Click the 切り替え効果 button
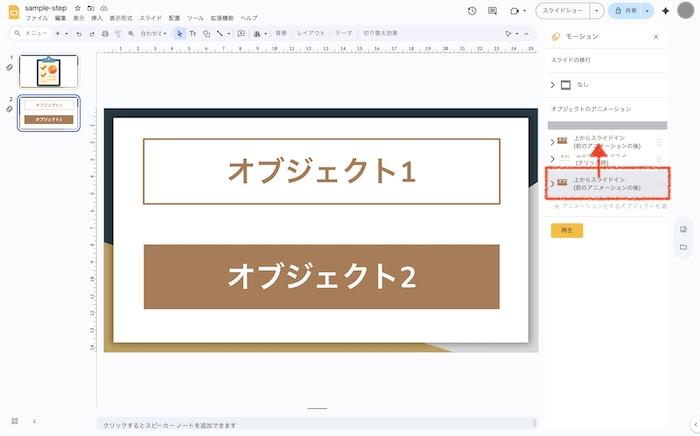The image size is (700, 436). (380, 33)
